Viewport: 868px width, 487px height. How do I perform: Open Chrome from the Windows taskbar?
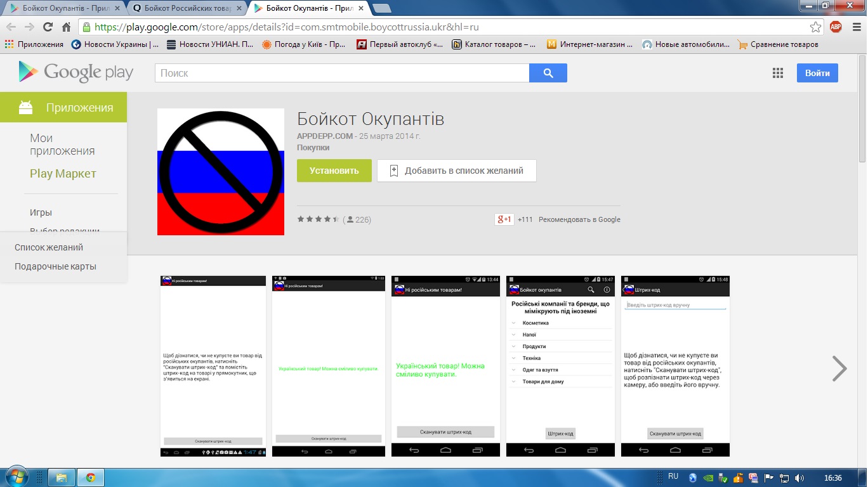(x=90, y=477)
